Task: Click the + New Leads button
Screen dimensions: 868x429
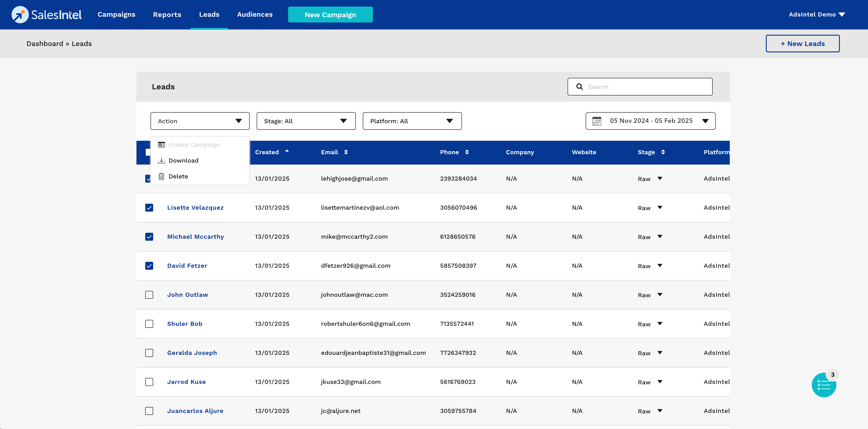Action: [802, 44]
